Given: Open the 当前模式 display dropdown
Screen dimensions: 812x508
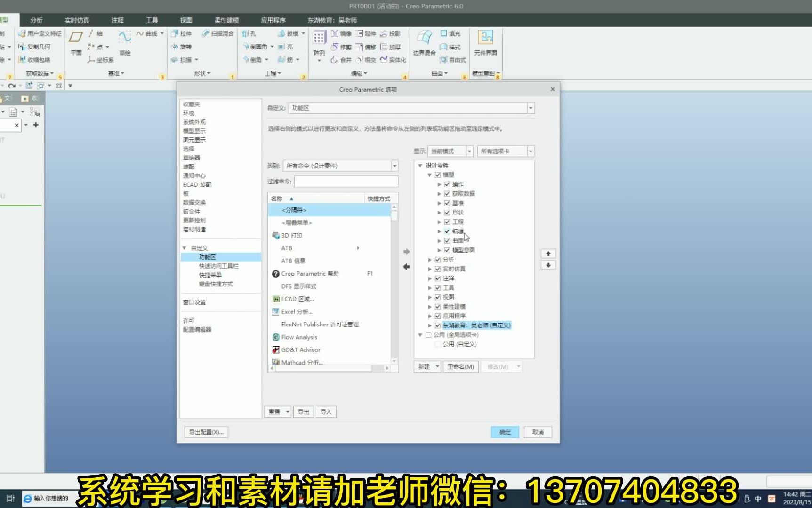Looking at the screenshot, I should click(469, 151).
